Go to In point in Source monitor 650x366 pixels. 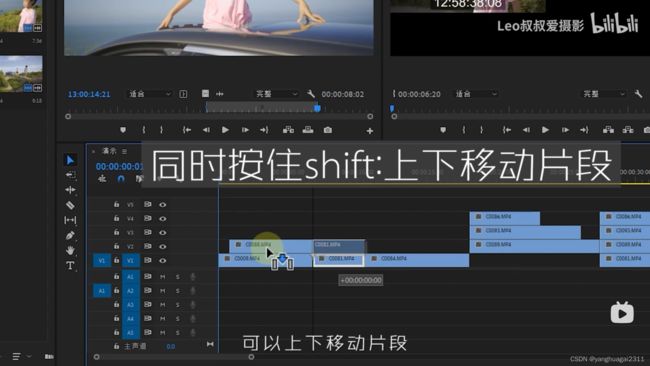(187, 130)
